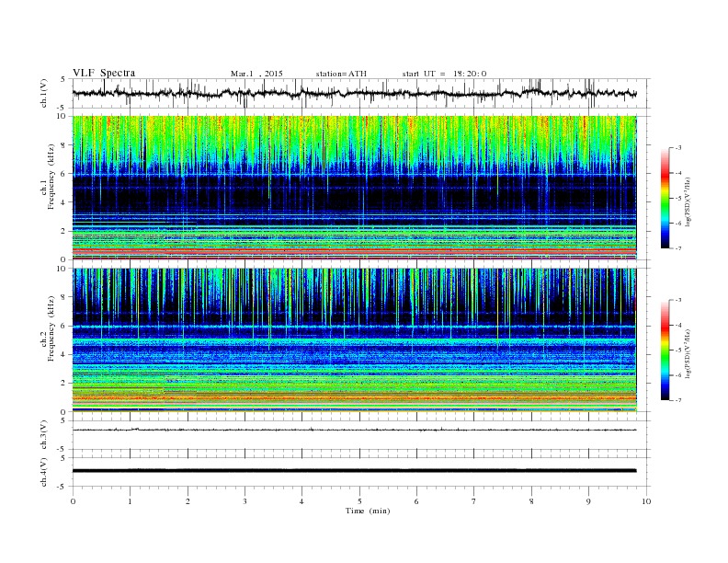Image resolution: width=728 pixels, height=563 pixels.
Task: Click the ch.1 voltage waveform trace panel
Action: (361, 93)
